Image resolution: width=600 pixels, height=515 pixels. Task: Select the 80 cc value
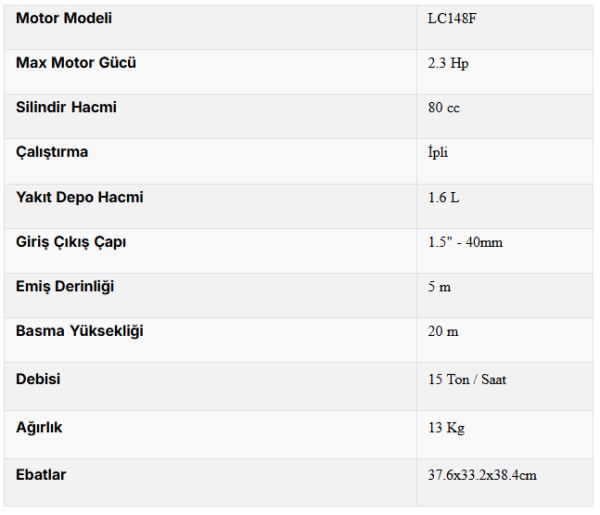[x=443, y=108]
